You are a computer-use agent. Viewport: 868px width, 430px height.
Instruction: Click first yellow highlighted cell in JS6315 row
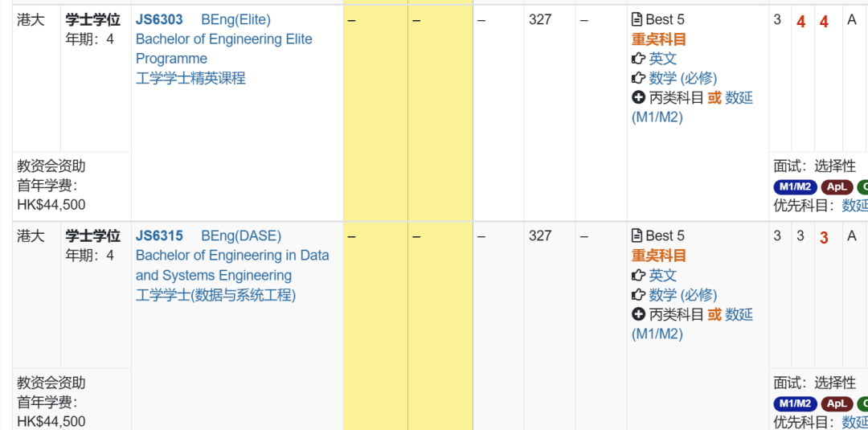[375, 321]
